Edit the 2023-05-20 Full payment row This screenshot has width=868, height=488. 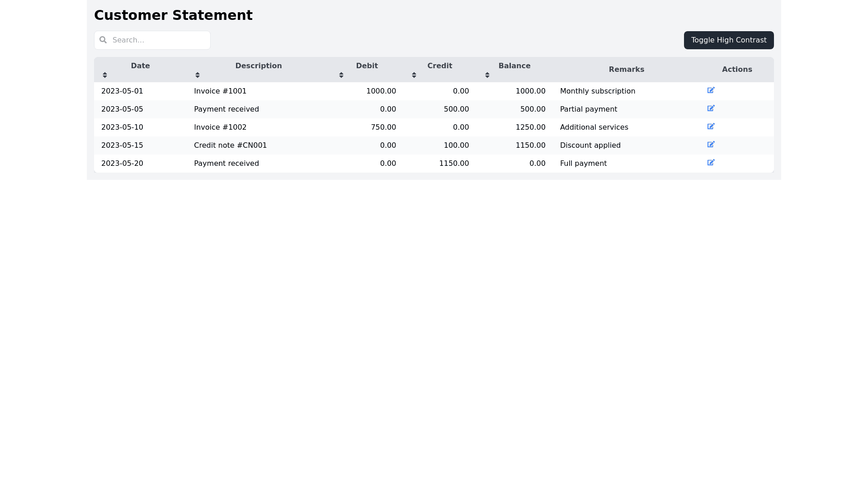coord(711,163)
